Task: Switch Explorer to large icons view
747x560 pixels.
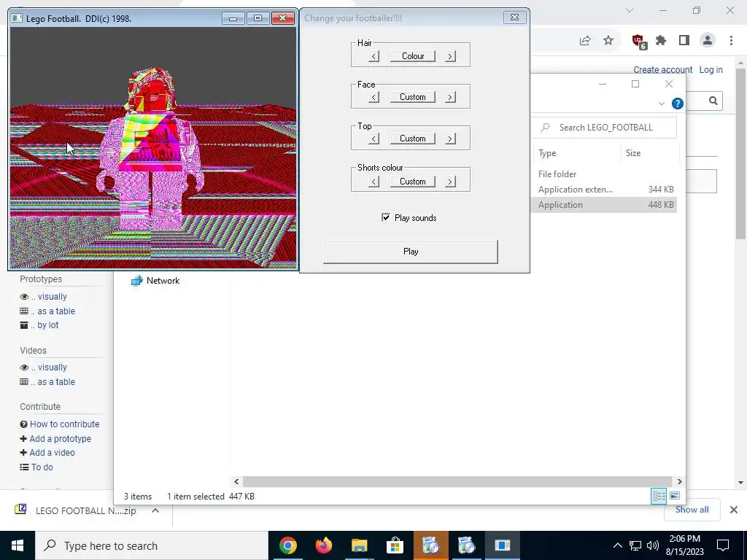Action: tap(675, 496)
